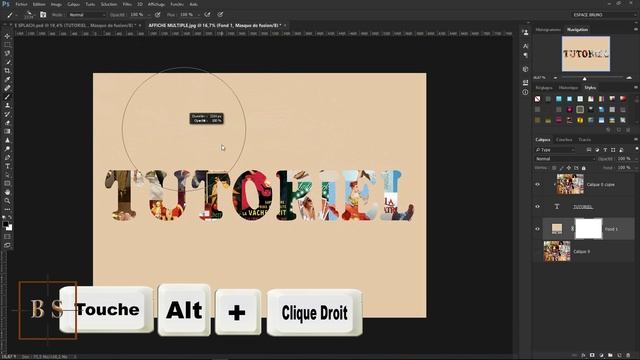Zoom out button in Navigation panel

[x=555, y=78]
